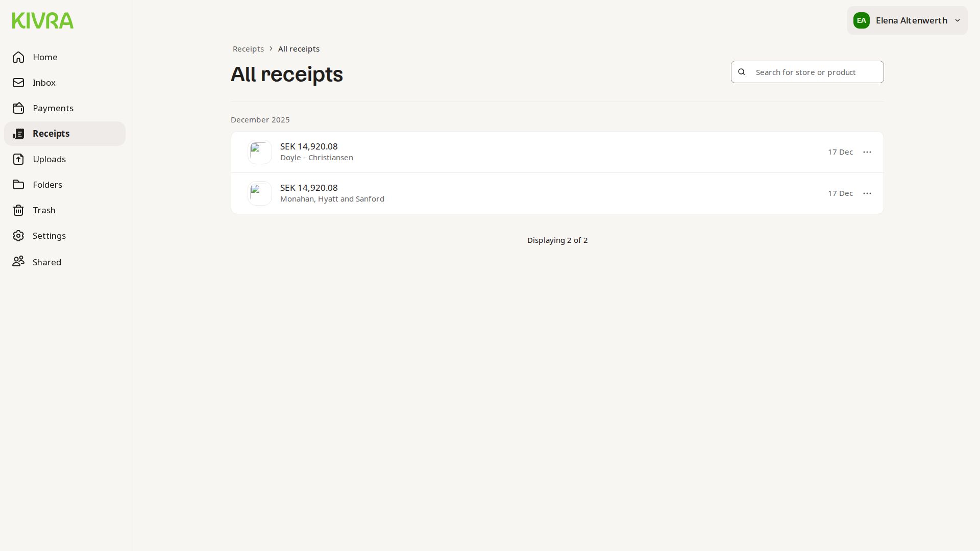Click the Receipts breadcrumb link
The width and height of the screenshot is (980, 551).
pos(248,49)
